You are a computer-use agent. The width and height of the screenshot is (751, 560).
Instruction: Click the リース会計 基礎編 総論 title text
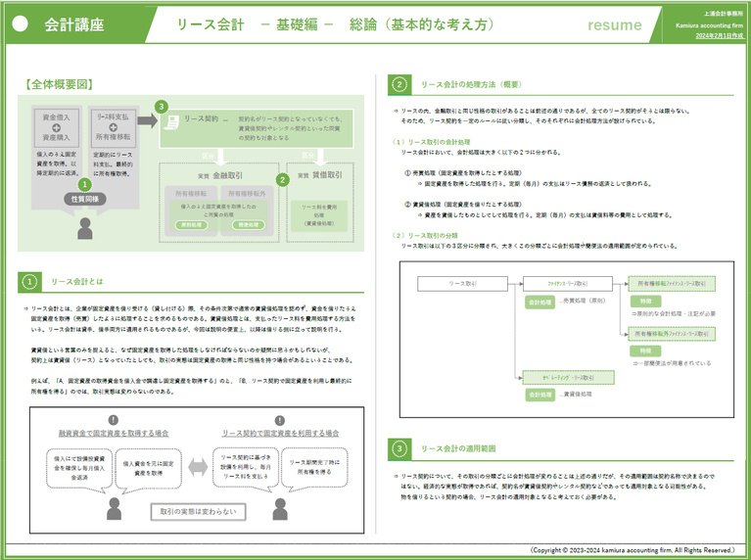[x=335, y=24]
